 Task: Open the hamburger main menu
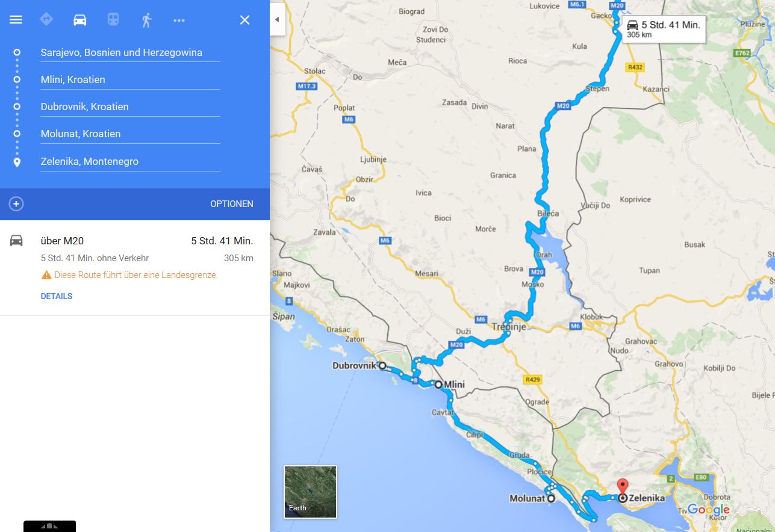(16, 20)
